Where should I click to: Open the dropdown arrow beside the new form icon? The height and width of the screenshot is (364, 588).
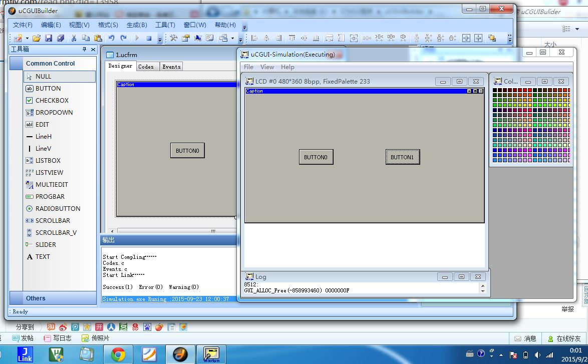[x=27, y=38]
